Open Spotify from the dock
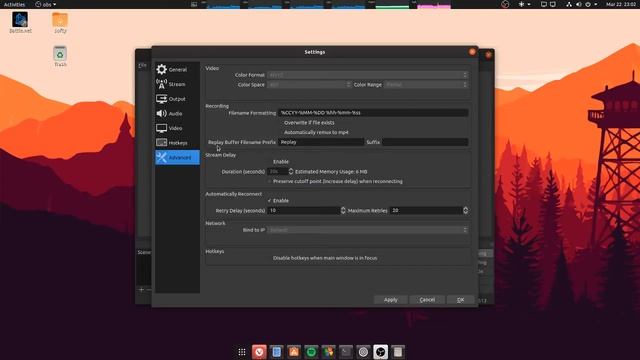 click(311, 352)
